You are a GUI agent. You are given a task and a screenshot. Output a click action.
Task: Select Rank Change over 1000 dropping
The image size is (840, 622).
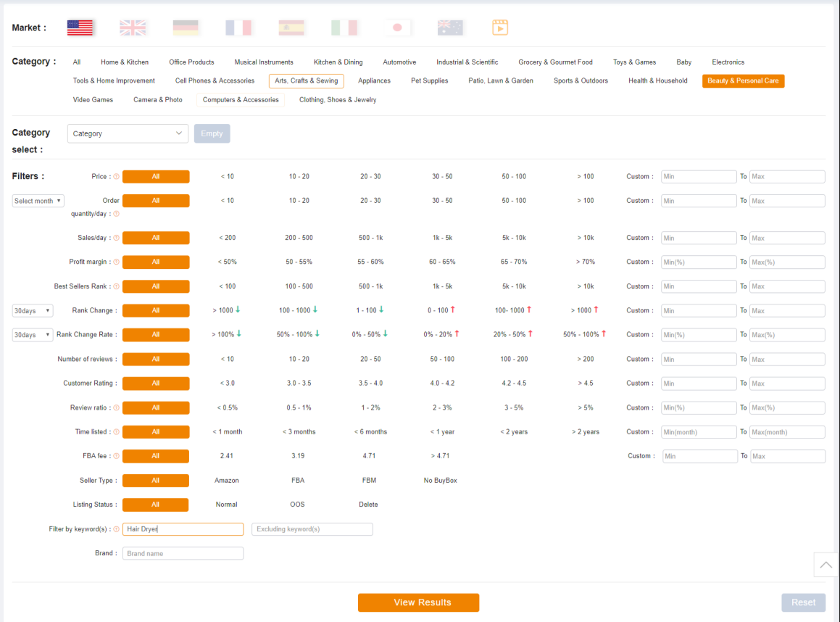point(227,310)
